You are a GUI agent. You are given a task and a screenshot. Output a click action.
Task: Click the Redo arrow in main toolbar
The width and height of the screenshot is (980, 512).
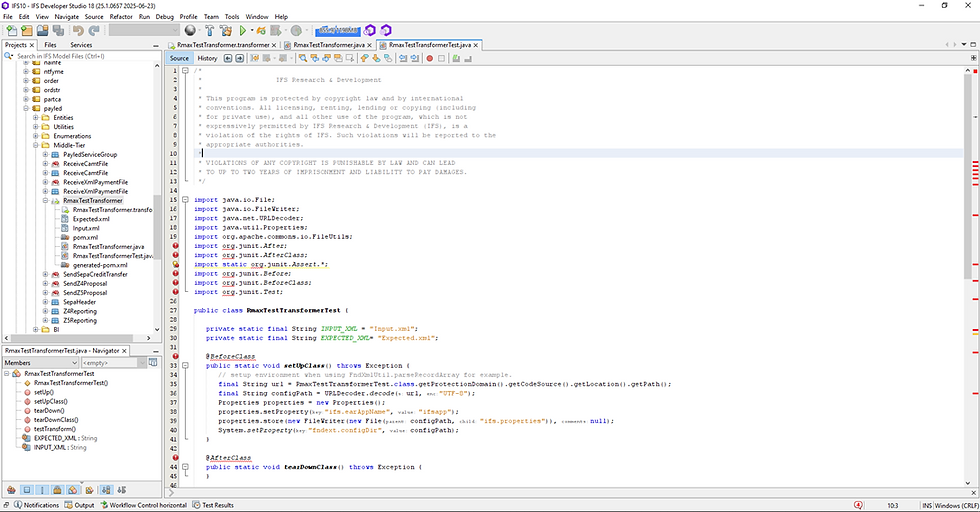point(94,30)
